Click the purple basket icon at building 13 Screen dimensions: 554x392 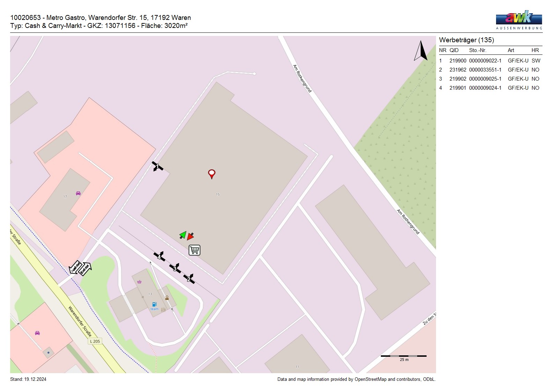pyautogui.click(x=139, y=281)
